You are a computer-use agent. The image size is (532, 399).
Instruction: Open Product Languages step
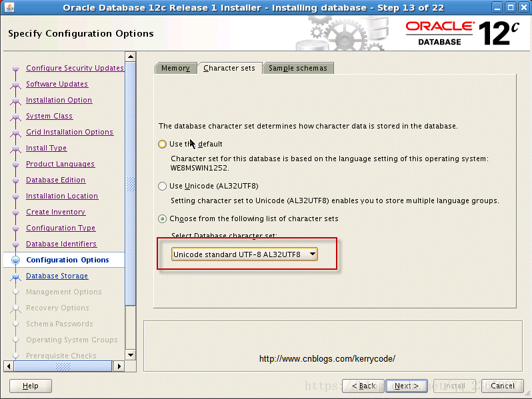(61, 164)
